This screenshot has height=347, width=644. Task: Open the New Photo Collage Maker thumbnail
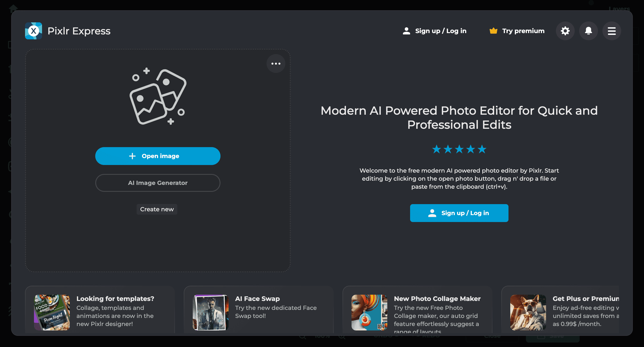[369, 312]
